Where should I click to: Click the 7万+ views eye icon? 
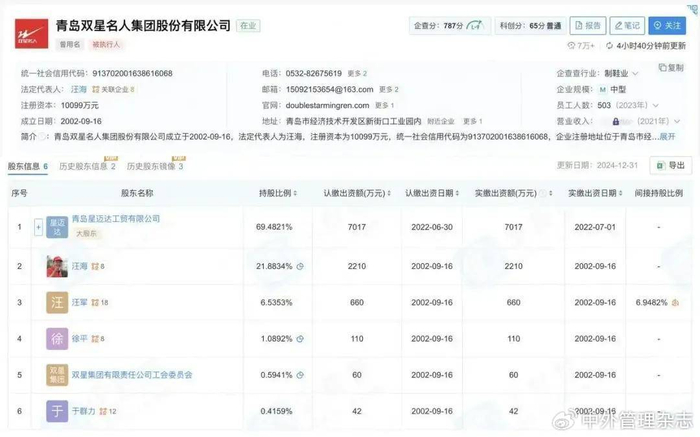pyautogui.click(x=571, y=46)
